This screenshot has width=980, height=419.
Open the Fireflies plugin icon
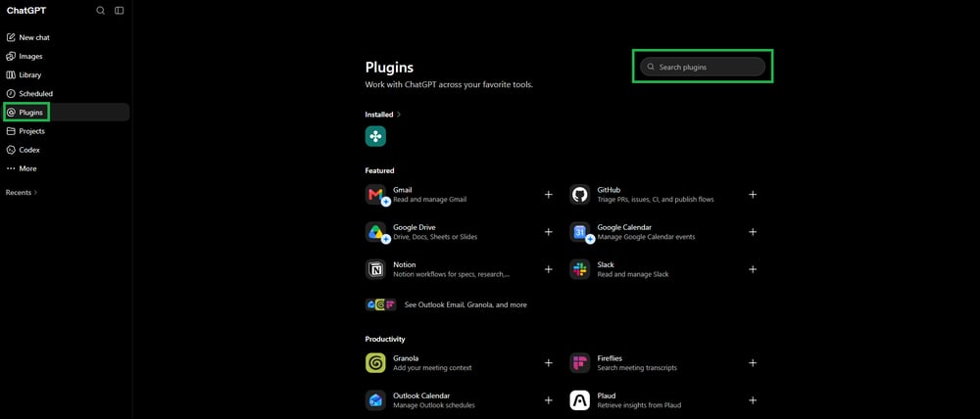pos(579,363)
